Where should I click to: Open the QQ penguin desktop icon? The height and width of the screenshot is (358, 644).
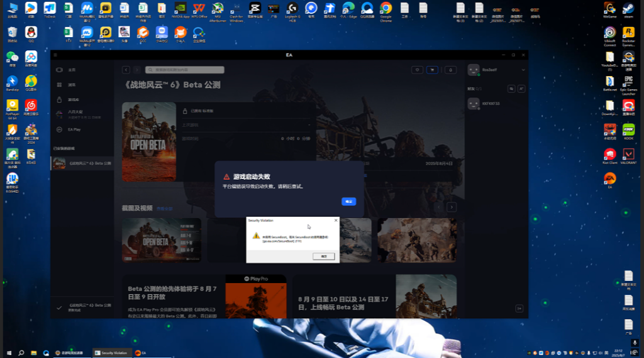pos(31,35)
